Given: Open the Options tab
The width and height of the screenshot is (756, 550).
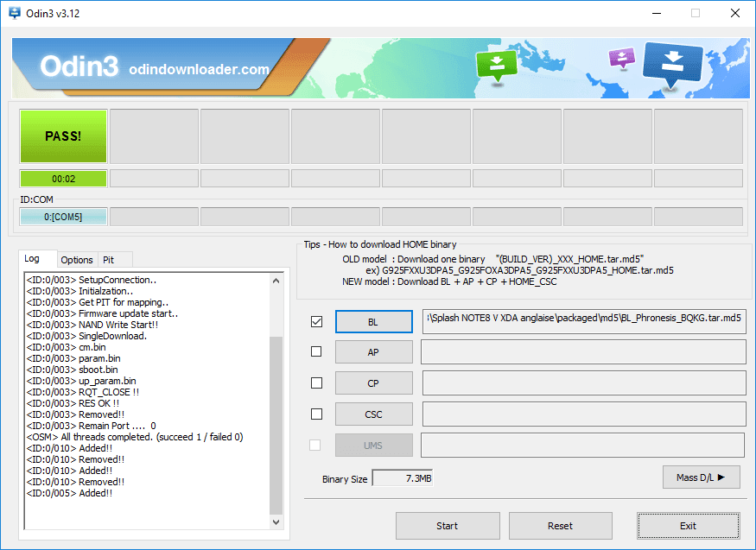Looking at the screenshot, I should pos(77,260).
